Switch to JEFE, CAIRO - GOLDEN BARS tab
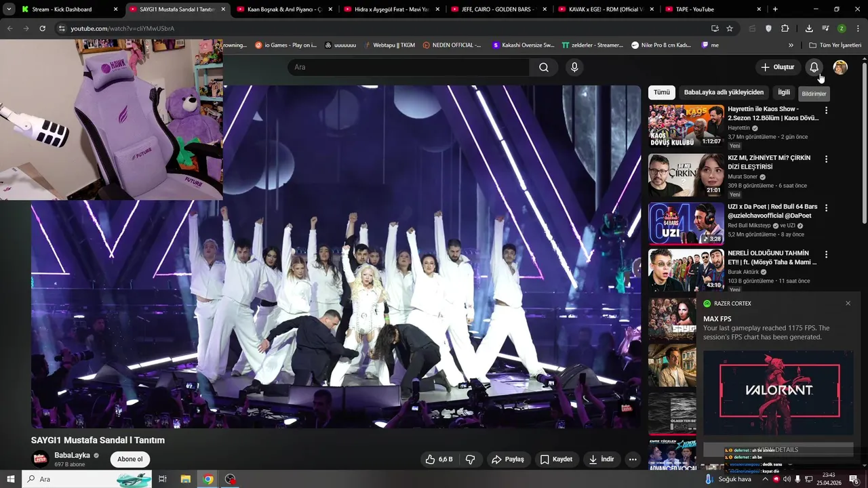Image resolution: width=868 pixels, height=488 pixels. tap(499, 9)
